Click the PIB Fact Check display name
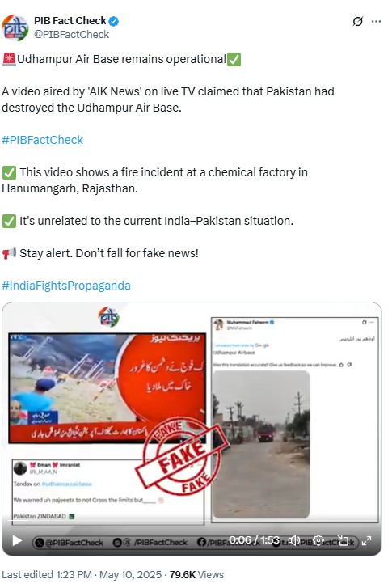The width and height of the screenshot is (392, 588). pos(70,21)
